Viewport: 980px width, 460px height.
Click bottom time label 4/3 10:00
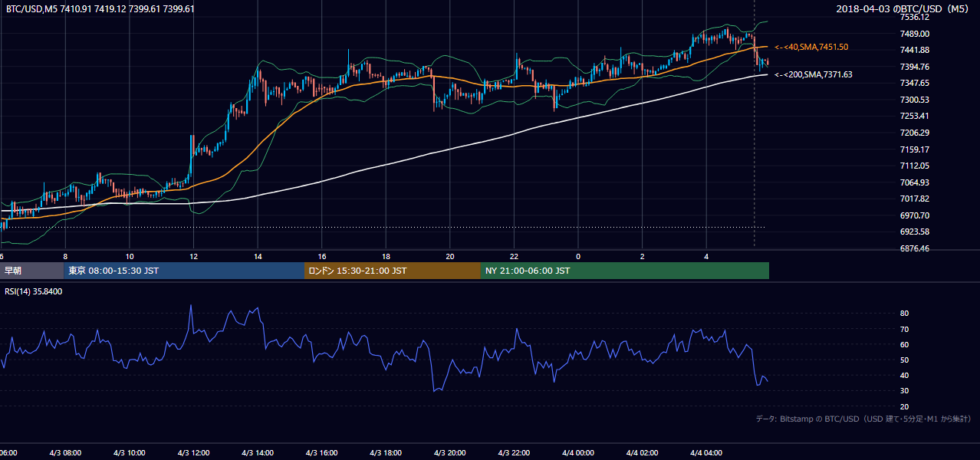[x=128, y=452]
